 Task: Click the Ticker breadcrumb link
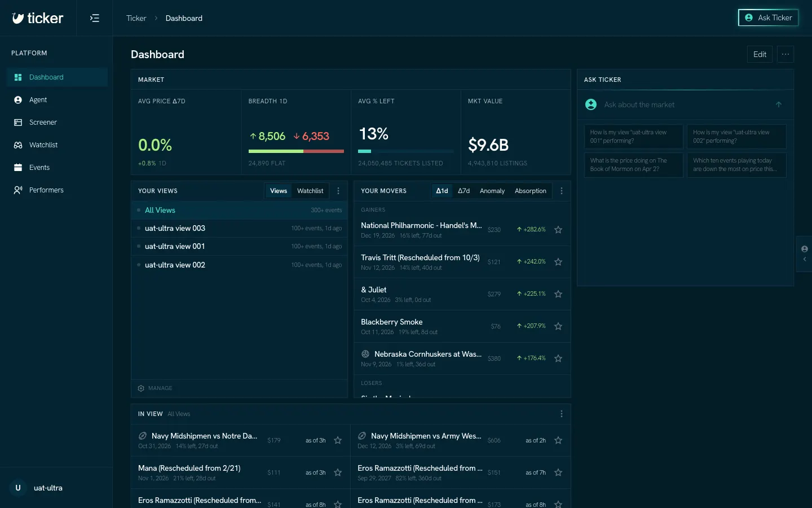[x=136, y=18]
